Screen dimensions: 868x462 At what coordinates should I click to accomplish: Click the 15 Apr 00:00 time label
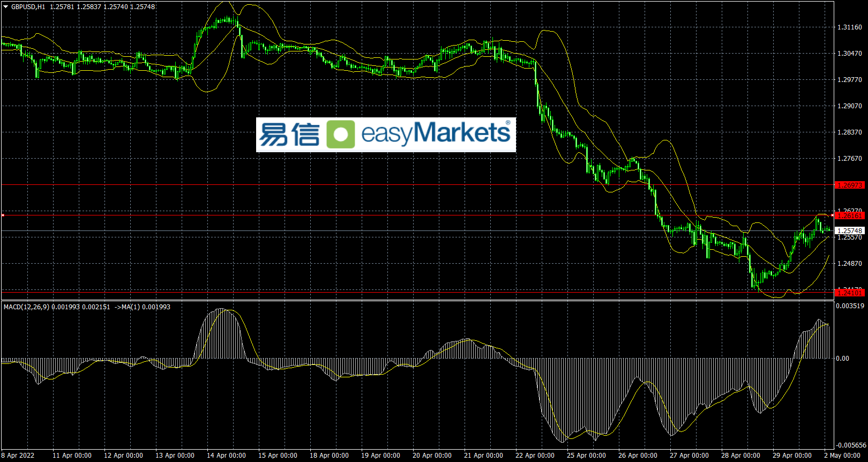pos(278,456)
